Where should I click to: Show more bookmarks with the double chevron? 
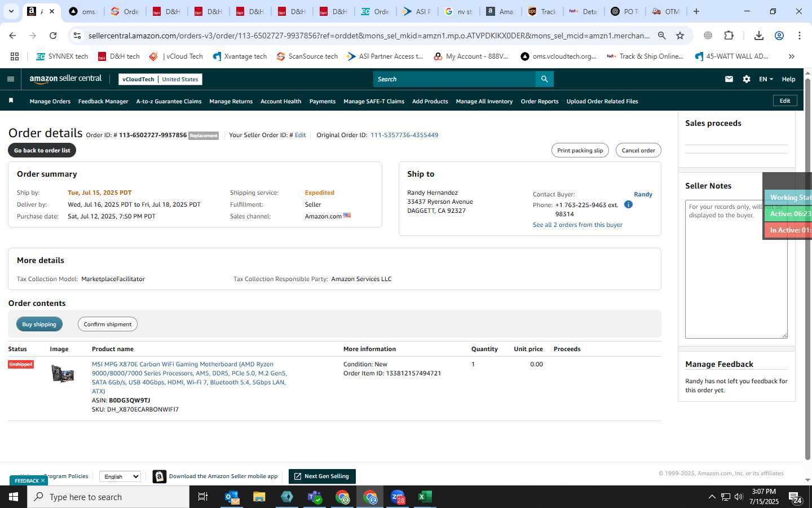(x=792, y=56)
